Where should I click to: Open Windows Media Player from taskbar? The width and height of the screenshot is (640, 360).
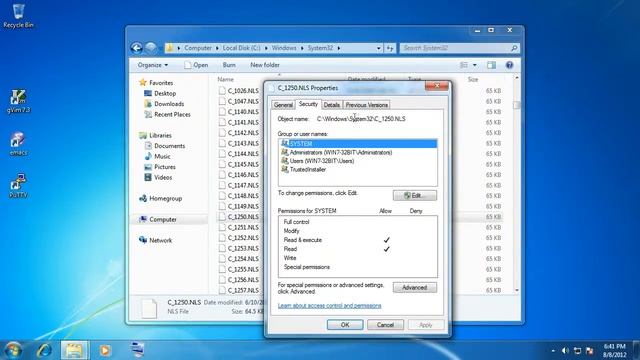[x=105, y=350]
